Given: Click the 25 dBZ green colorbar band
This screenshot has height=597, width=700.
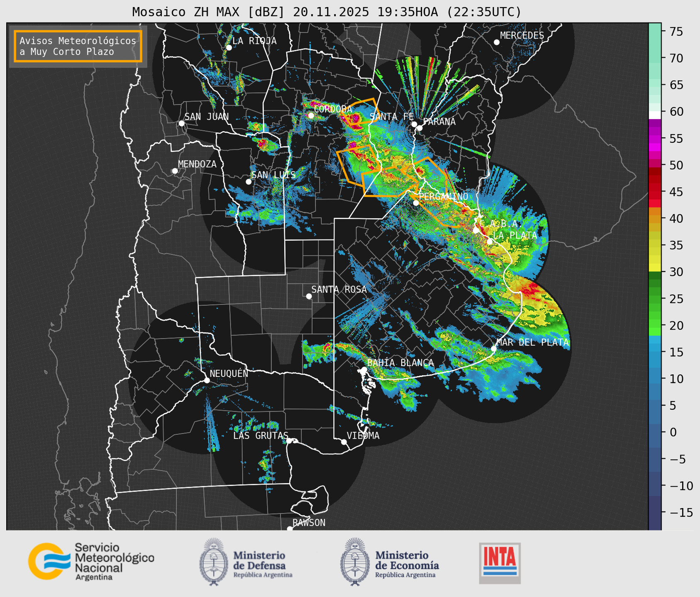Looking at the screenshot, I should [655, 298].
